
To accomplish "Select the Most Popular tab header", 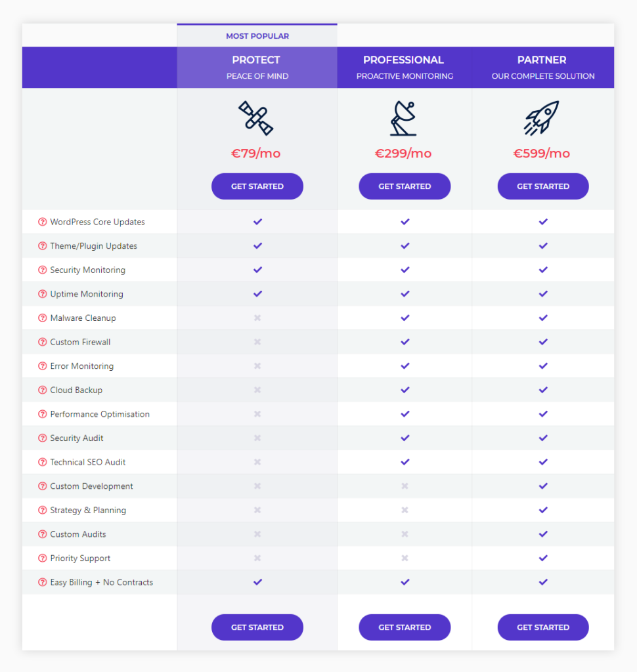I will pyautogui.click(x=257, y=36).
